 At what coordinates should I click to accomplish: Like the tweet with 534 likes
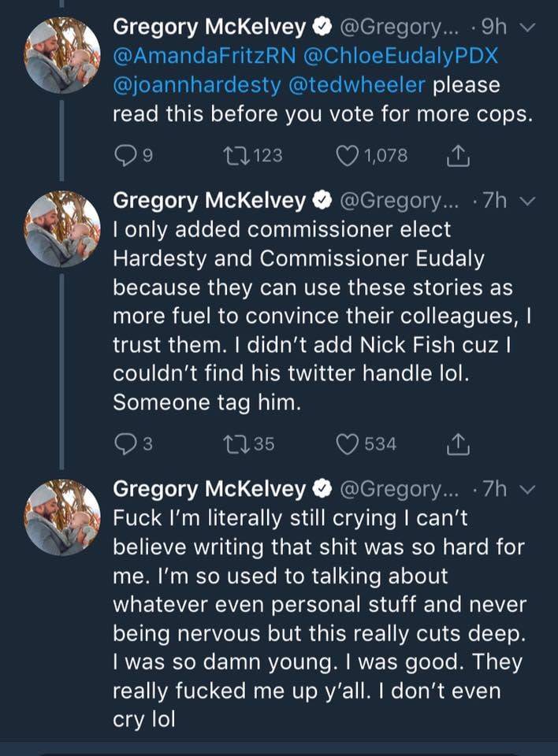click(x=348, y=445)
